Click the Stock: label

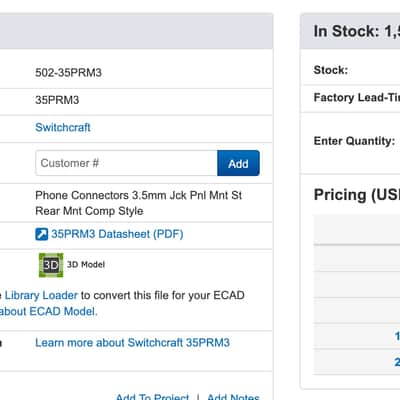click(331, 70)
